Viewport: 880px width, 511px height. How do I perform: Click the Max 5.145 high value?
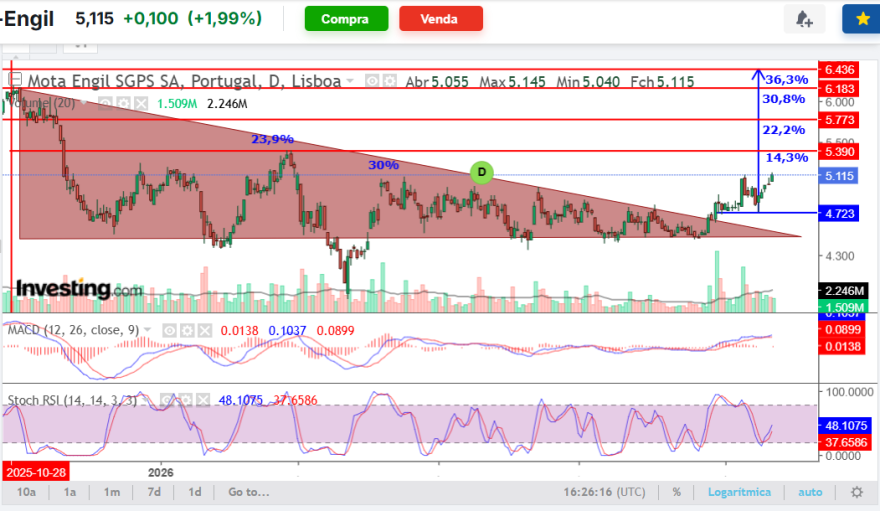click(512, 82)
